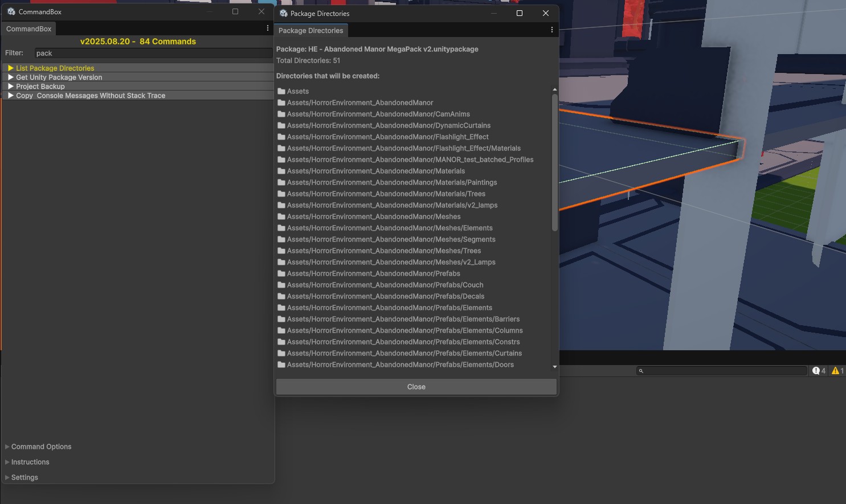
Task: Expand the Instructions section
Action: click(x=27, y=462)
